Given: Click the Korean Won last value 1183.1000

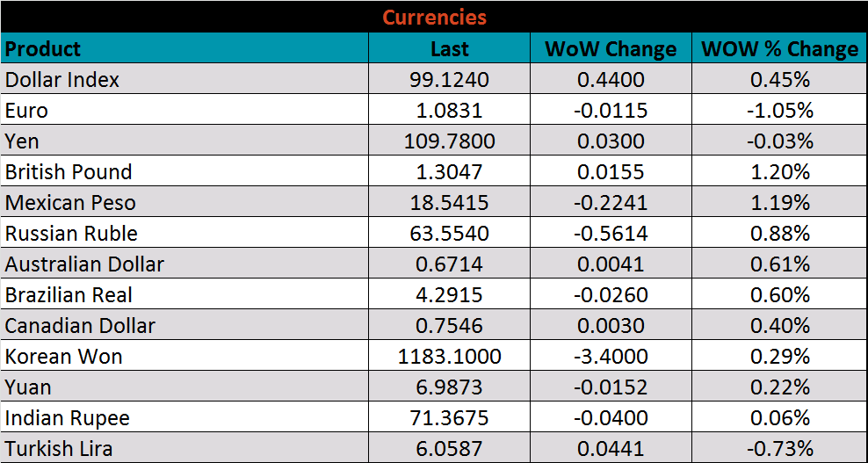Looking at the screenshot, I should [x=449, y=357].
